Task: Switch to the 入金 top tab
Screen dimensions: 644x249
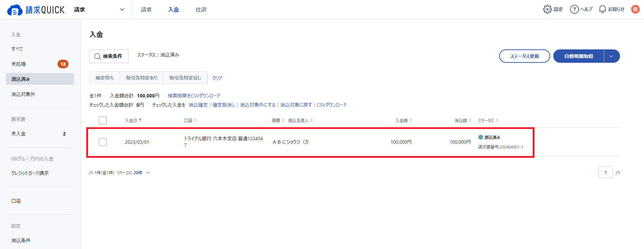Action: (174, 10)
